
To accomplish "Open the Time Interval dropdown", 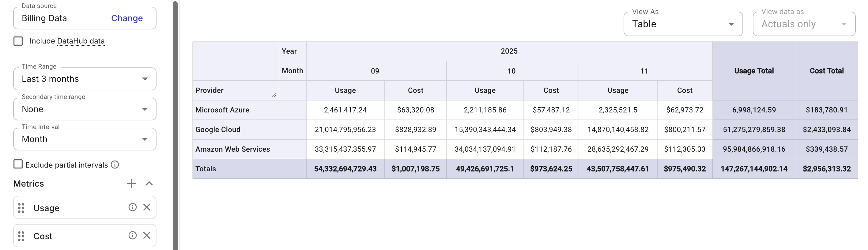I will pos(85,139).
